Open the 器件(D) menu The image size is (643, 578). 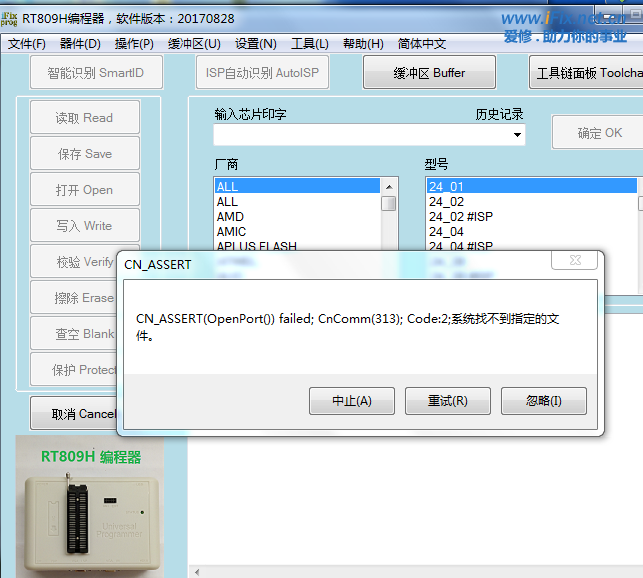coord(80,43)
